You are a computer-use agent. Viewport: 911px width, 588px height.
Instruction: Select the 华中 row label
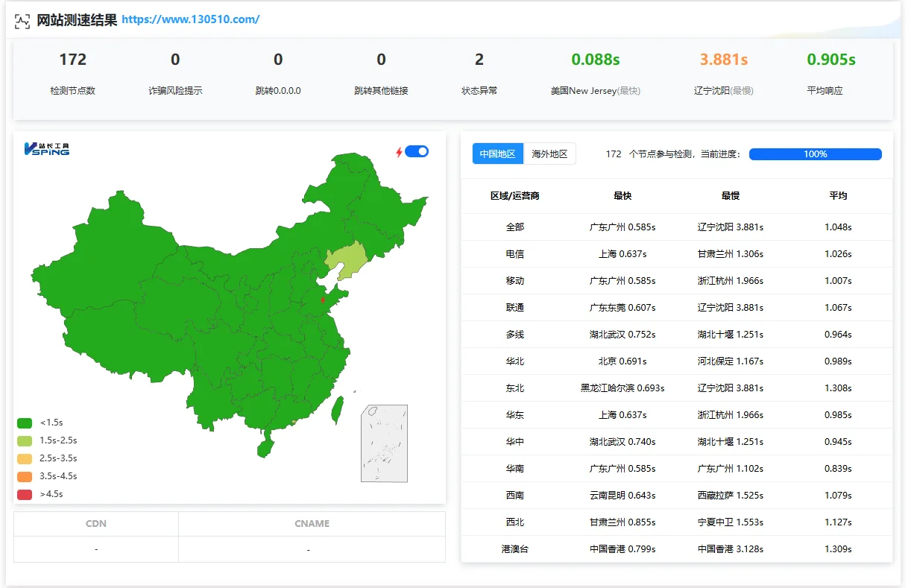tap(514, 442)
